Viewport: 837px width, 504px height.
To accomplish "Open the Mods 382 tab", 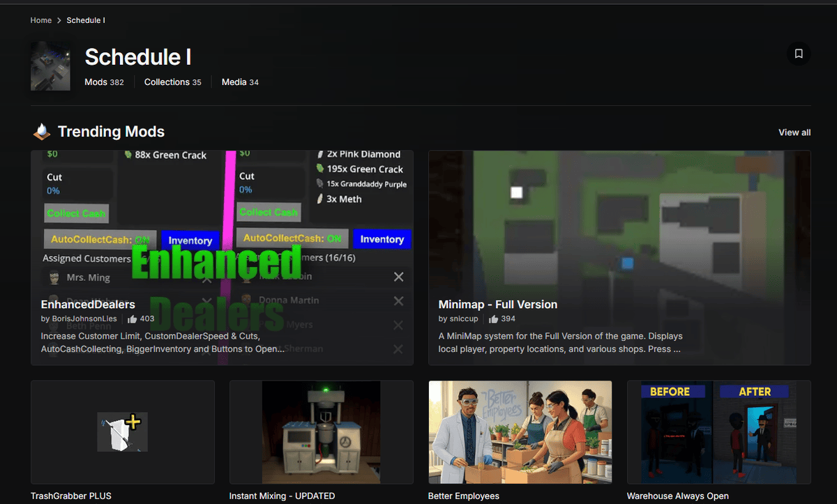I will [x=104, y=82].
